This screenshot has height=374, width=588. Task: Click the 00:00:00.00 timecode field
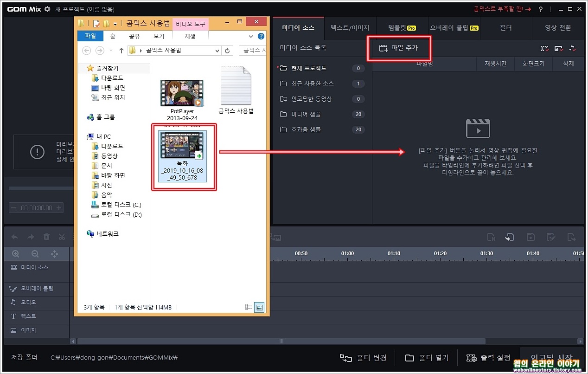coord(37,208)
